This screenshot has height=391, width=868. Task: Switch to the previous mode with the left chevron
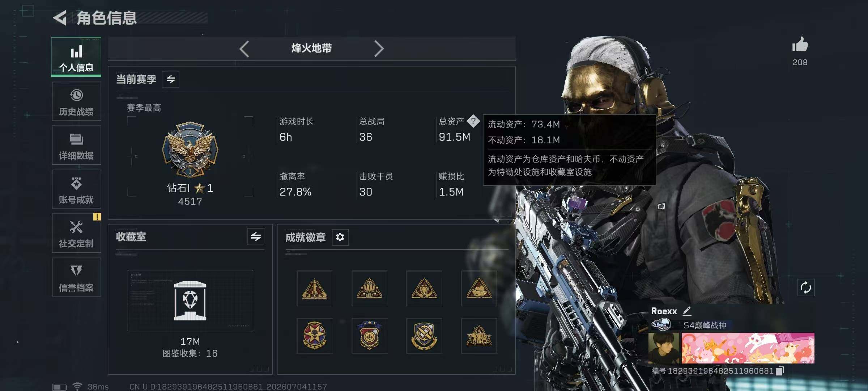(x=244, y=49)
